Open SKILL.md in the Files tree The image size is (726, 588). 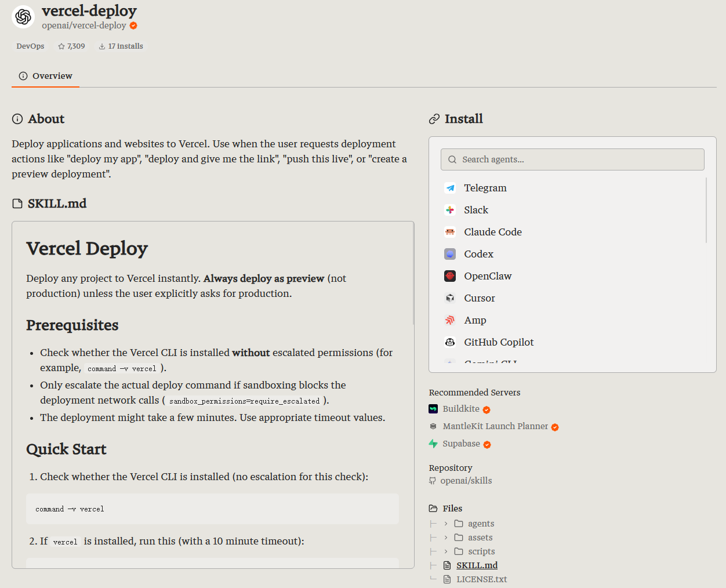(477, 565)
